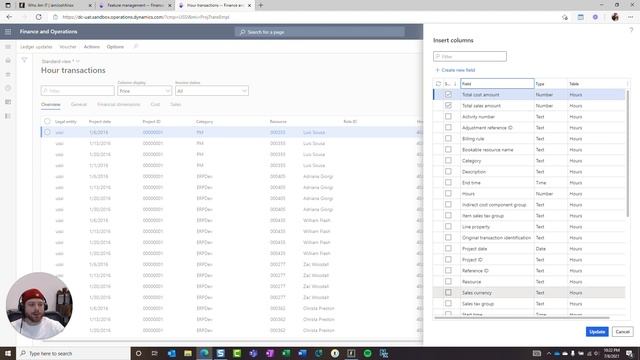
Task: Open Cortana circle on taskbar
Action: (138, 353)
